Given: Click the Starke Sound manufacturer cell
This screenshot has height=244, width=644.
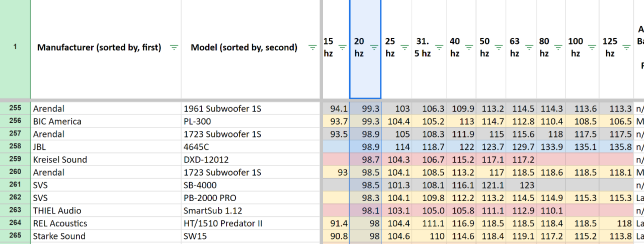Looking at the screenshot, I should click(106, 236).
